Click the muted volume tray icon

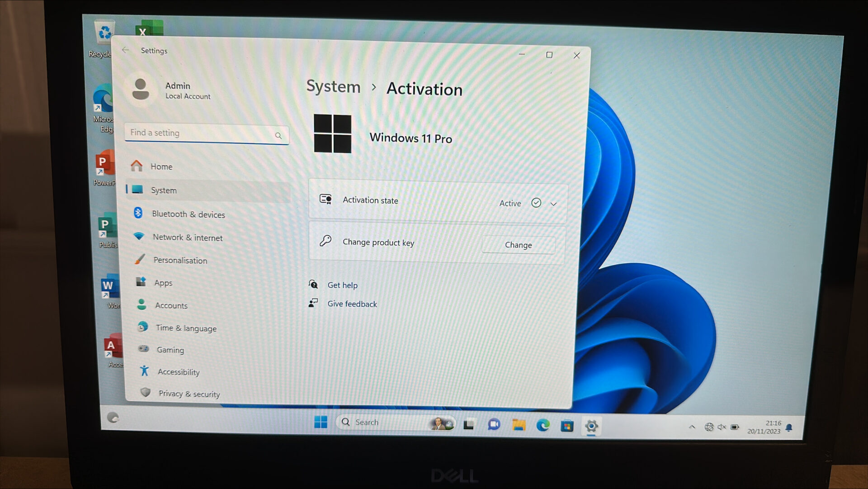(x=722, y=427)
